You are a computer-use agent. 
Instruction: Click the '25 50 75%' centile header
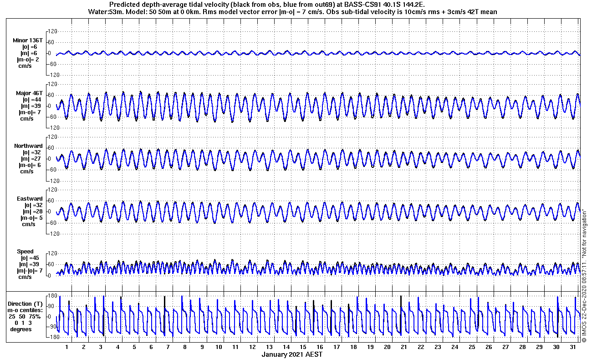25,316
